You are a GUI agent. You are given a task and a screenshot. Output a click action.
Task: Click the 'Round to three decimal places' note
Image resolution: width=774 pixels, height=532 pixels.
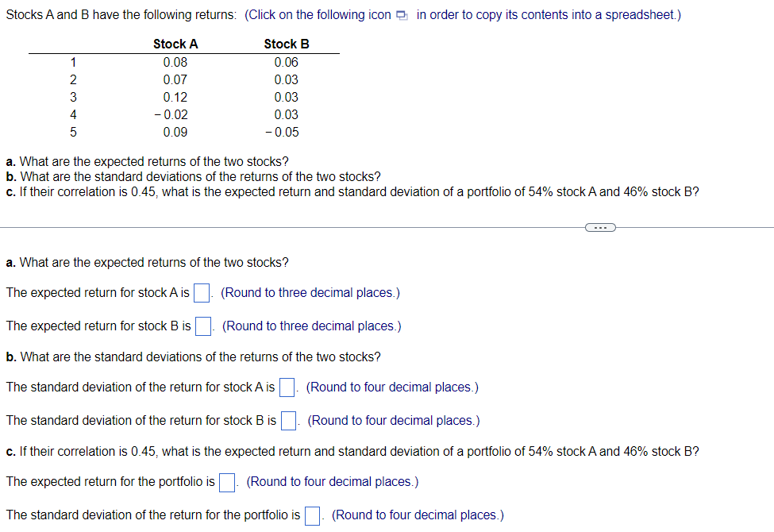tap(310, 293)
